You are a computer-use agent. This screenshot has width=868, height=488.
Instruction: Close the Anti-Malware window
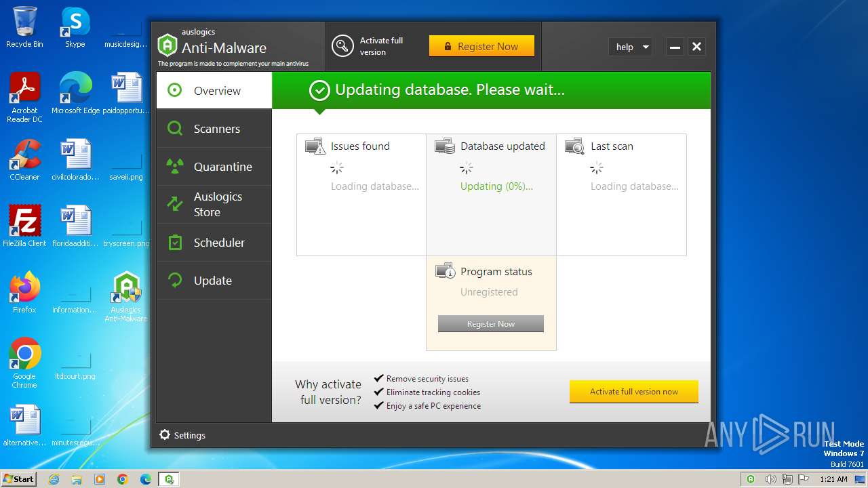click(x=696, y=47)
